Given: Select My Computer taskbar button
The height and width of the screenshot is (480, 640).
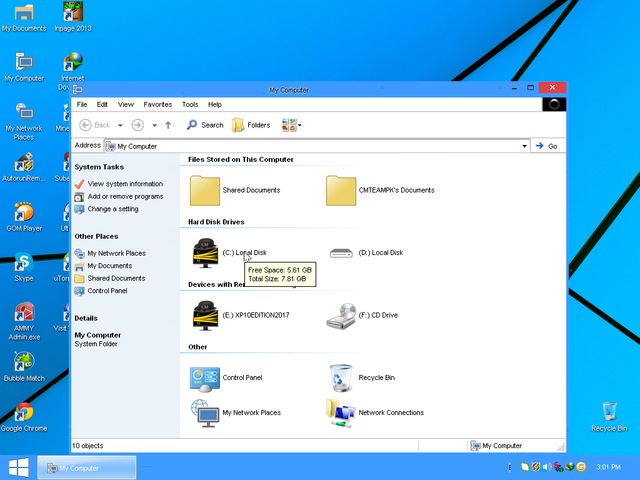Looking at the screenshot, I should (x=87, y=468).
